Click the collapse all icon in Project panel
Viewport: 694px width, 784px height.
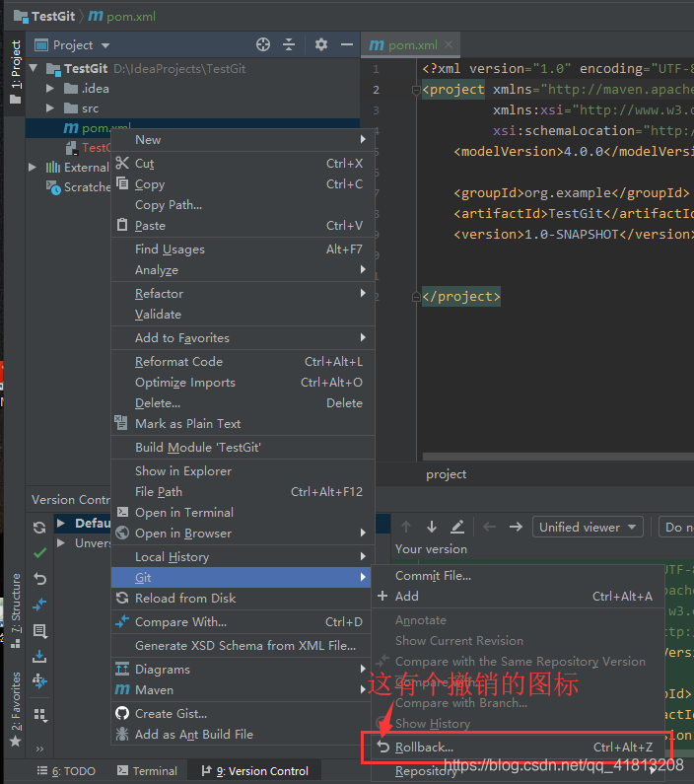tap(289, 44)
